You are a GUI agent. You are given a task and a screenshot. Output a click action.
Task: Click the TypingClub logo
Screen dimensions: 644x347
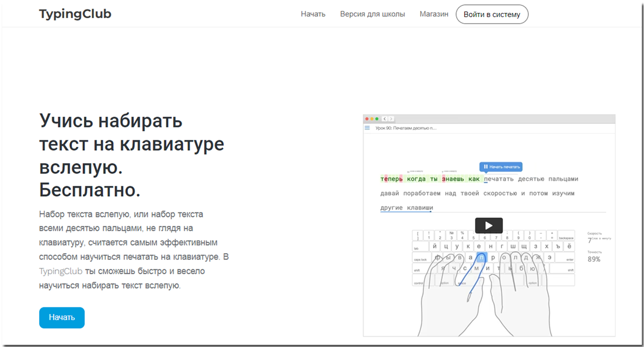[x=75, y=14]
